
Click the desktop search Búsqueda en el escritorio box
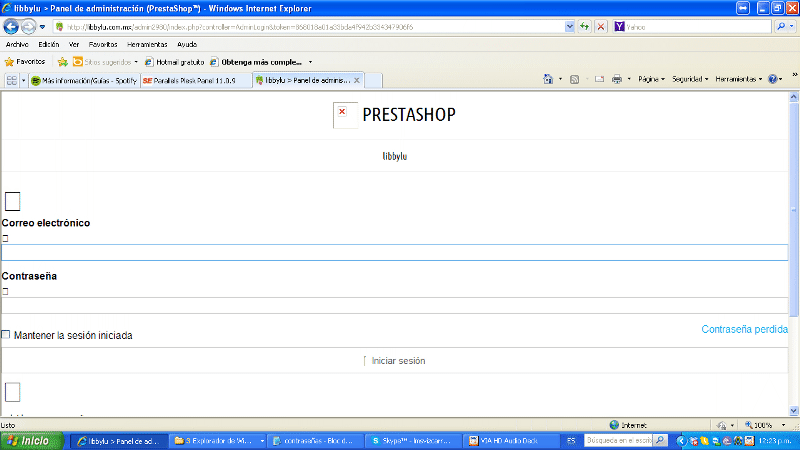[x=618, y=440]
